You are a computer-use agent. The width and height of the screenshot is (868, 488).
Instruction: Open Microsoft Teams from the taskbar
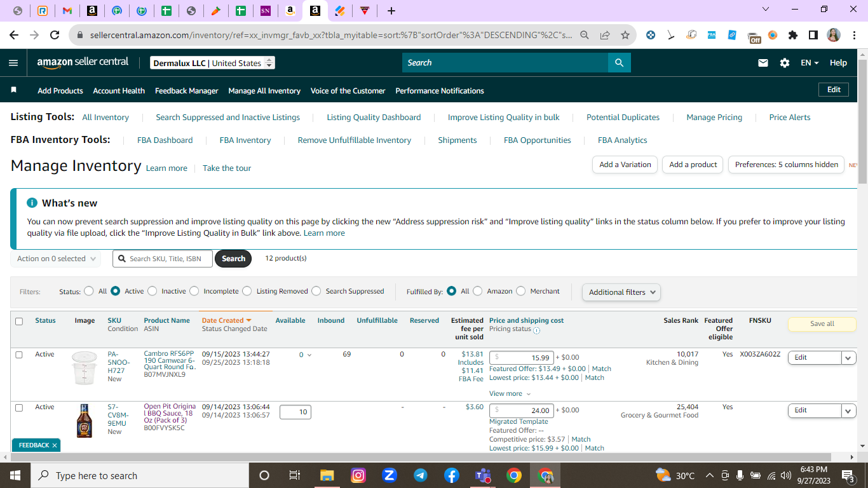483,475
